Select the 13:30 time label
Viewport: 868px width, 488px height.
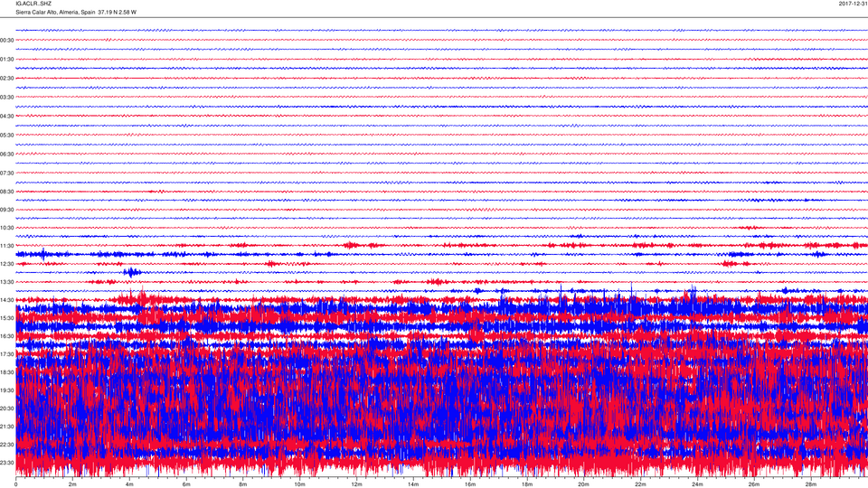7,282
